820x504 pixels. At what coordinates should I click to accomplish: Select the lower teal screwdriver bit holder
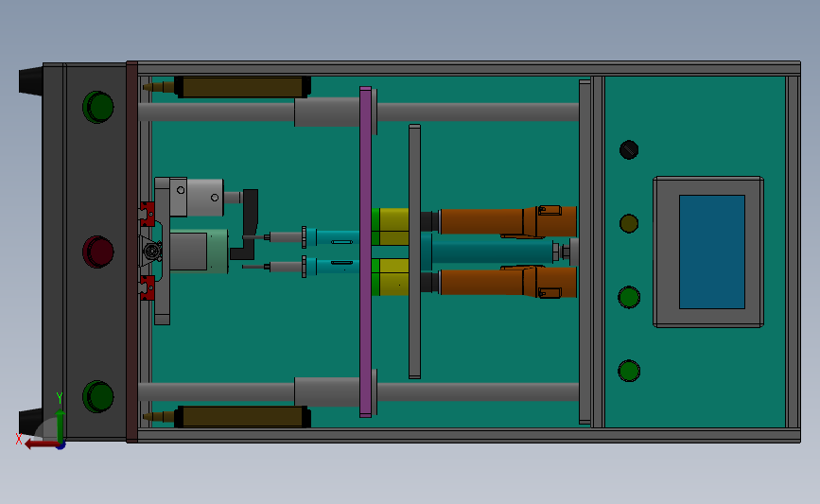point(333,267)
